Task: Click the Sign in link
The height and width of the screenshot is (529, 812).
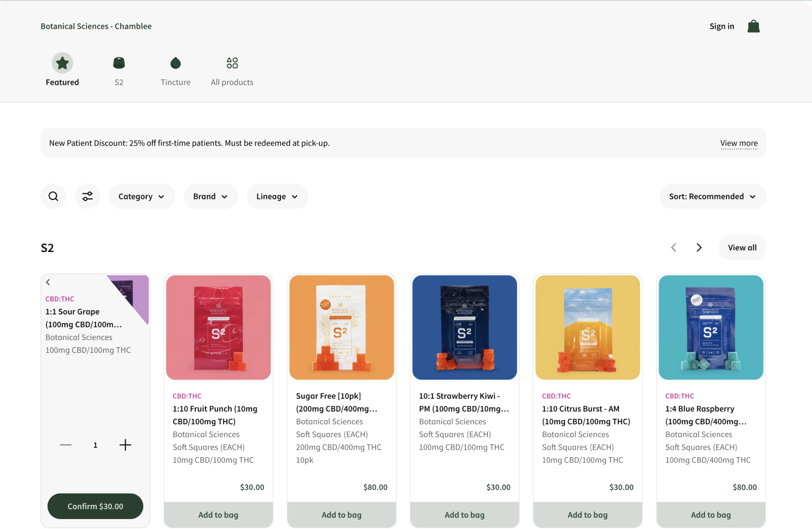Action: point(722,26)
